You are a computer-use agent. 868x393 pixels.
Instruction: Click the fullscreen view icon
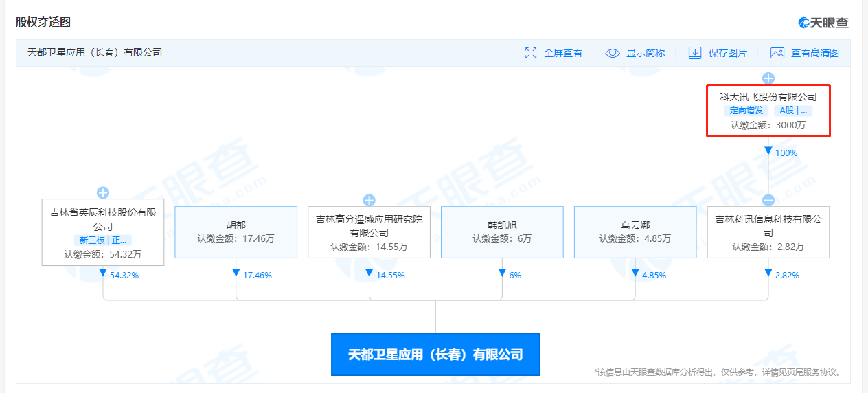[x=531, y=53]
